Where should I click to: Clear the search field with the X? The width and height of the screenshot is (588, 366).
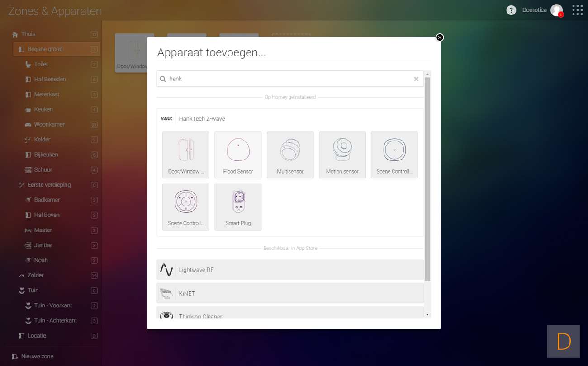coord(416,79)
